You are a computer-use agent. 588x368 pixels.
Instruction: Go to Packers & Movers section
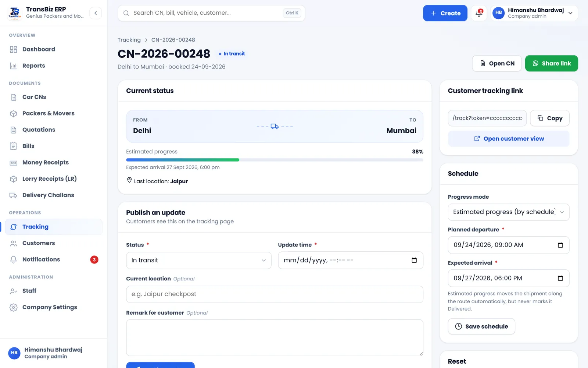point(54,113)
